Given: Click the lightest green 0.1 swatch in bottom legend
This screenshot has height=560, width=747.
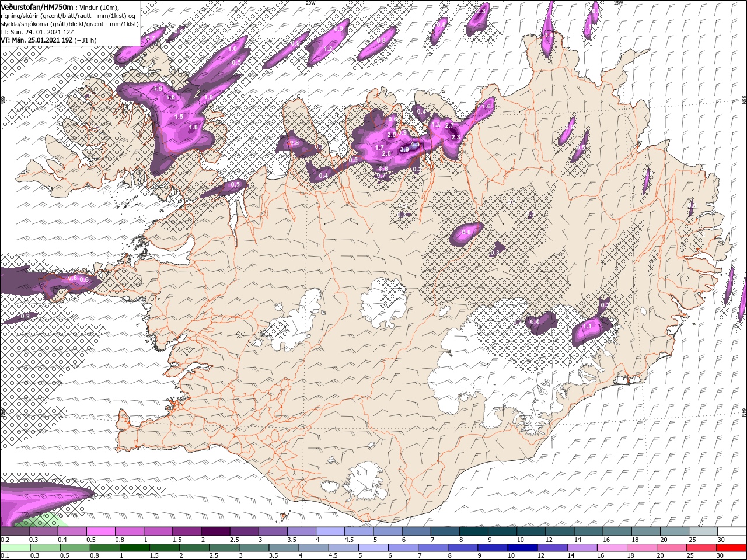Looking at the screenshot, I should [x=15, y=548].
